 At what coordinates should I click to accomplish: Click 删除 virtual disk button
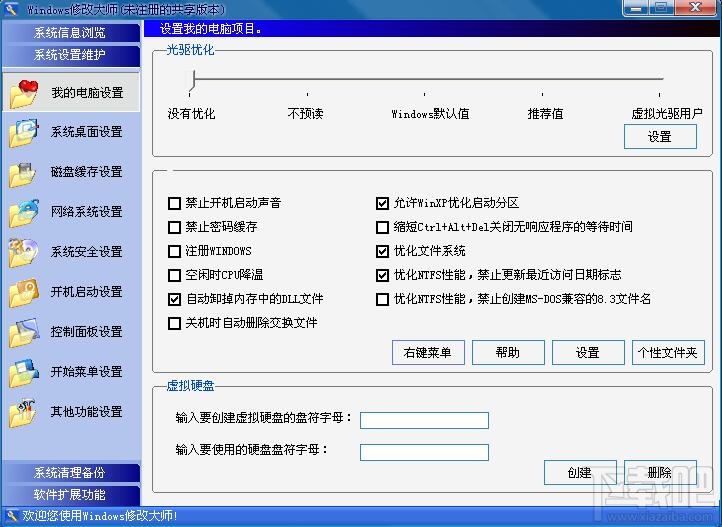click(x=660, y=472)
